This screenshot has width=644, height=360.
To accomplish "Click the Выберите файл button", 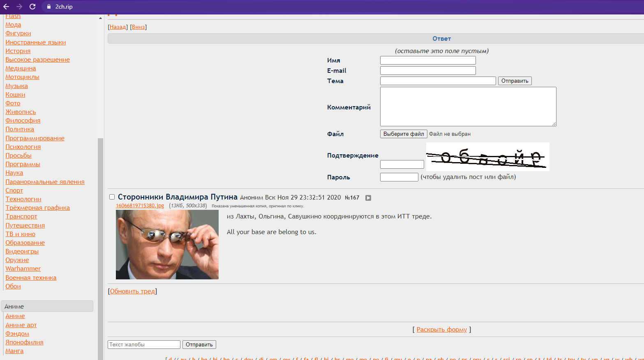I will pos(404,134).
